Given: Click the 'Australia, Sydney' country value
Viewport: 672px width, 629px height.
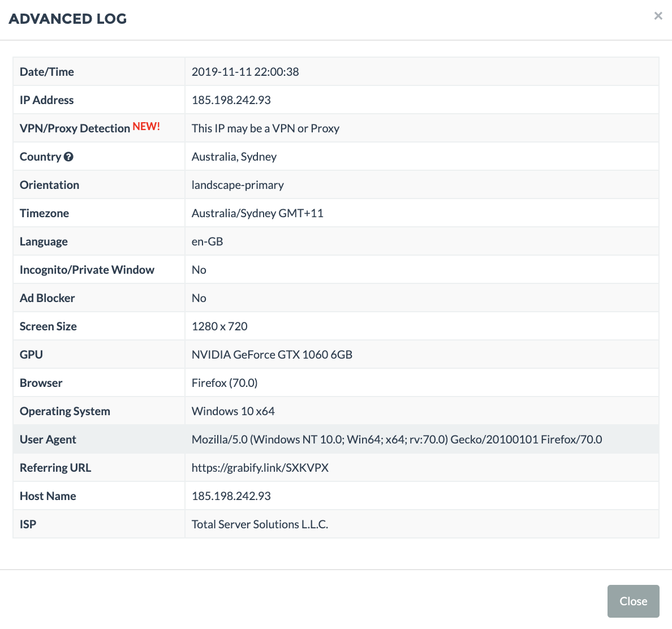Looking at the screenshot, I should click(234, 157).
